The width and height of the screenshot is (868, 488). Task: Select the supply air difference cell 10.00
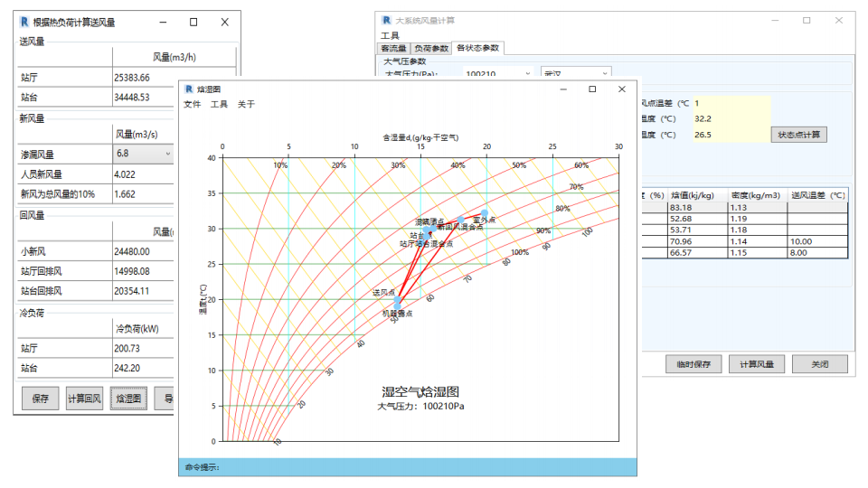click(x=817, y=241)
